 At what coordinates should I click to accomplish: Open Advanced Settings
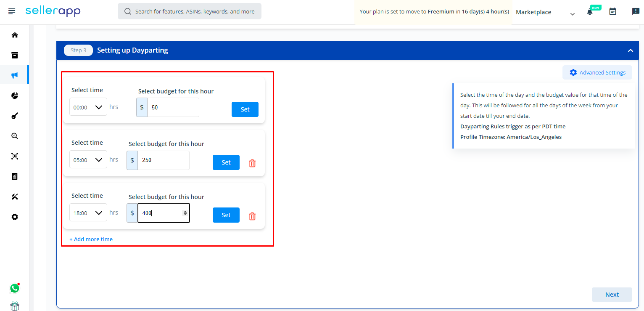pos(597,72)
